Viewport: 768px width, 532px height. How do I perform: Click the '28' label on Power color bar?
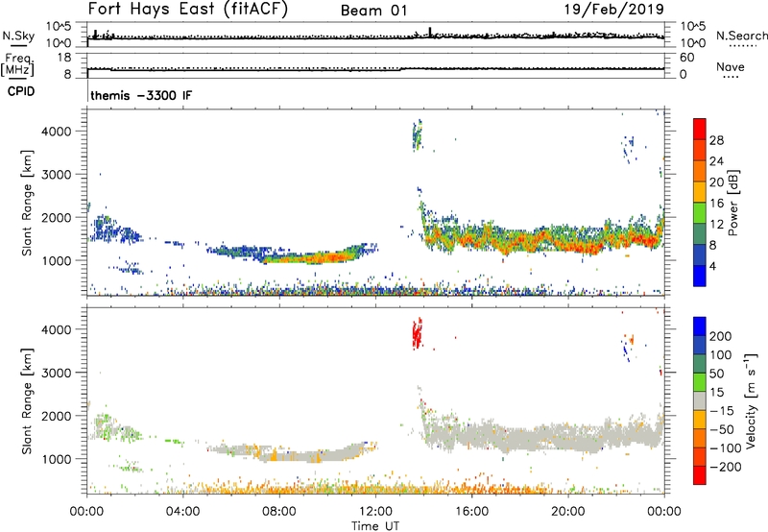point(716,140)
